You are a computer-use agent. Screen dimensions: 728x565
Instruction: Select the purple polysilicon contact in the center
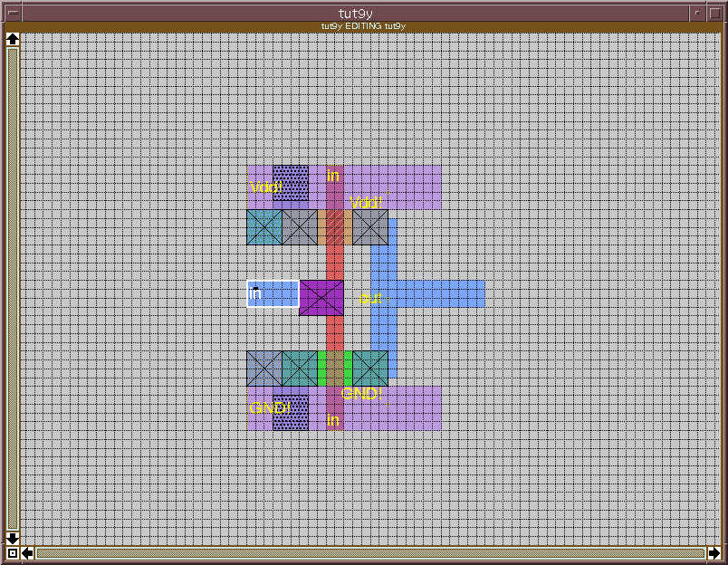click(x=321, y=298)
